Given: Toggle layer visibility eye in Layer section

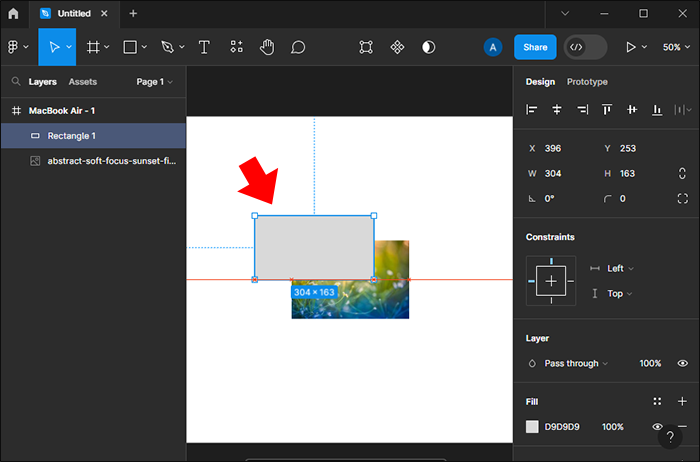Looking at the screenshot, I should coord(682,363).
